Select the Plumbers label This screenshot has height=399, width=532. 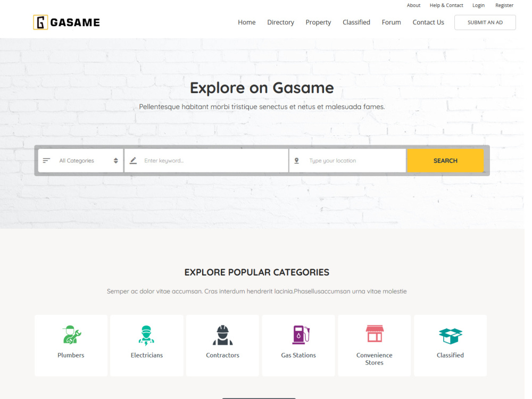tap(71, 355)
